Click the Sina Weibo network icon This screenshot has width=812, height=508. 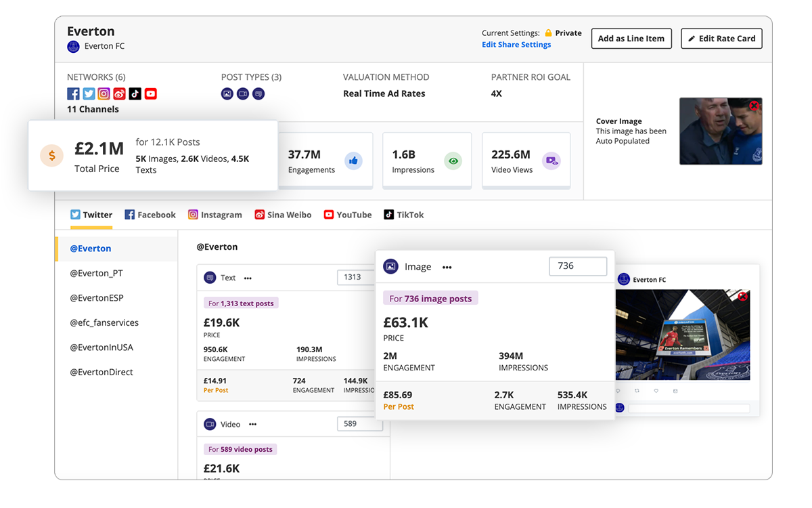[119, 94]
